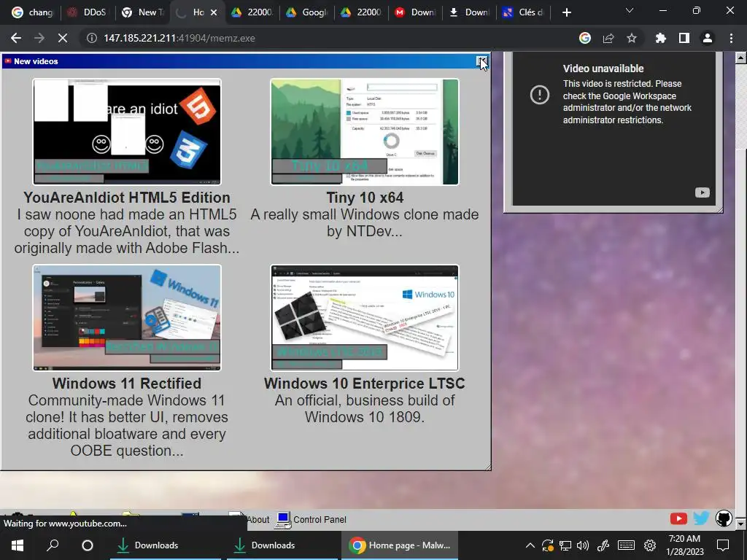Click the forward navigation arrow
The width and height of the screenshot is (747, 560).
[x=39, y=38]
